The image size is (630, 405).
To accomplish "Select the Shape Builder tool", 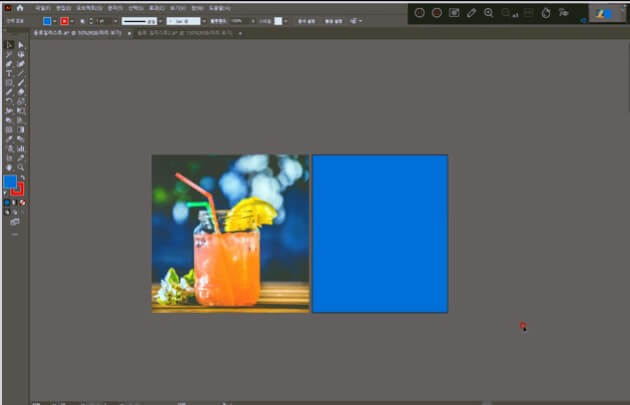I will (x=9, y=120).
